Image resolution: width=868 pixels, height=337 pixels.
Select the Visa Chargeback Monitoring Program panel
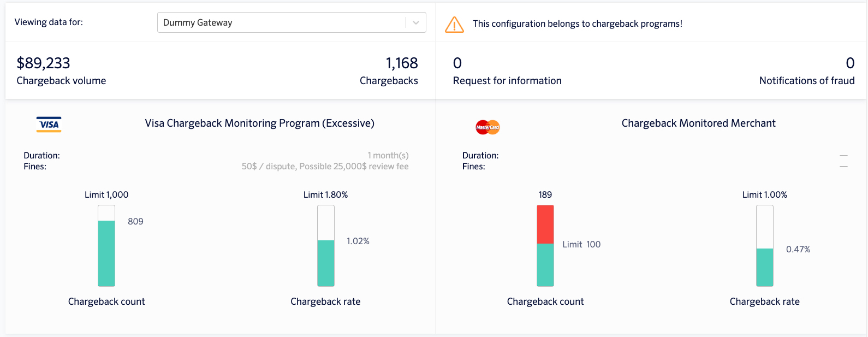pyautogui.click(x=259, y=123)
